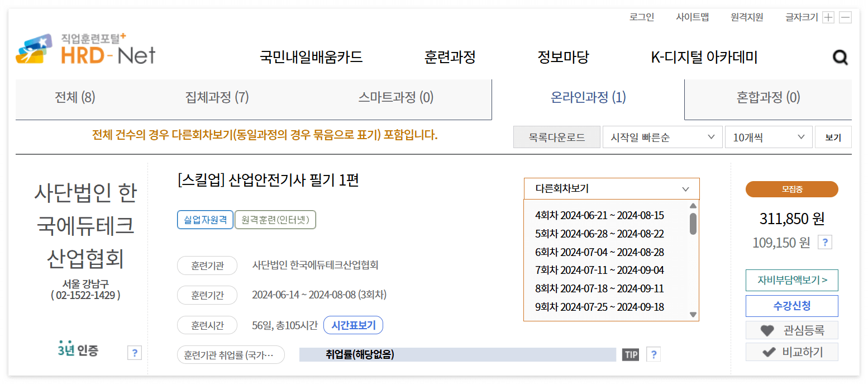The image size is (868, 384).
Task: Open the 다른회차보기 session dropdown
Action: [x=611, y=188]
